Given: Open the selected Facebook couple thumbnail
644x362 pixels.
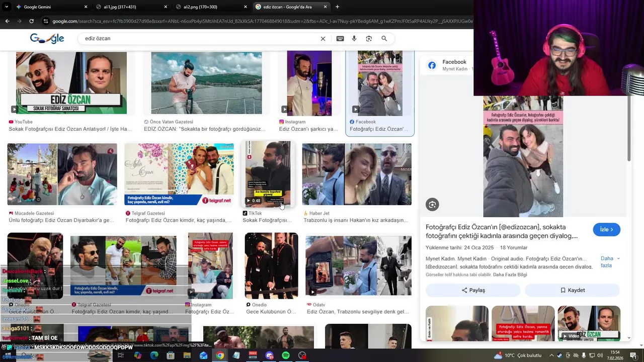Looking at the screenshot, I should pyautogui.click(x=380, y=83).
